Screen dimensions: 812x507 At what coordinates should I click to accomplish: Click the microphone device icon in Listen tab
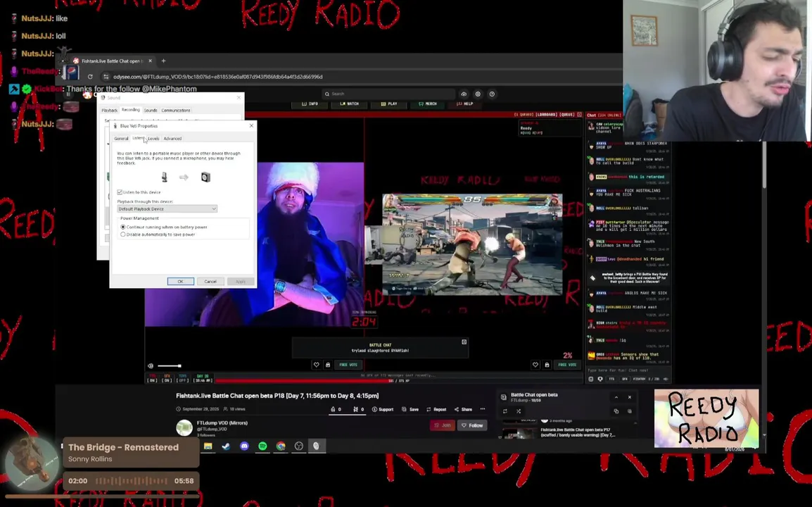pyautogui.click(x=164, y=177)
